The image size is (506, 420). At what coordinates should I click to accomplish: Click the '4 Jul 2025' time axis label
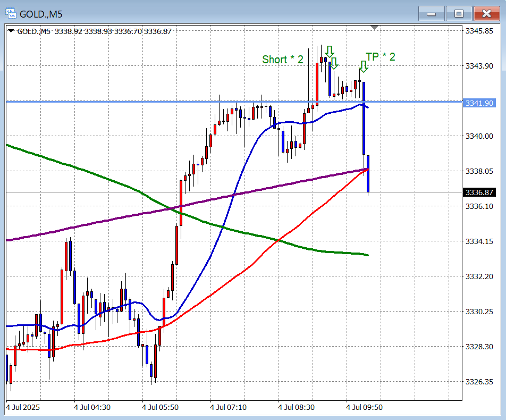pyautogui.click(x=22, y=407)
